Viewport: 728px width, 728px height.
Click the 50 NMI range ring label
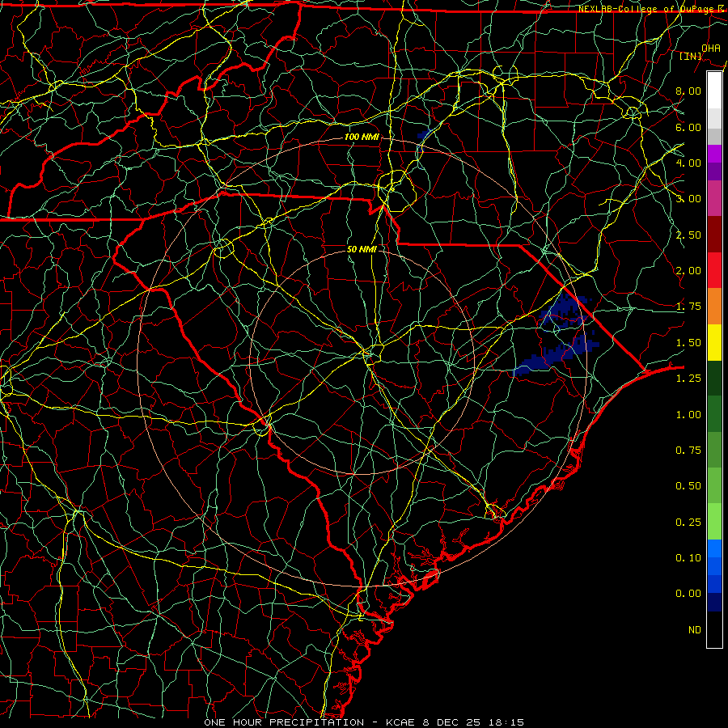(x=362, y=249)
